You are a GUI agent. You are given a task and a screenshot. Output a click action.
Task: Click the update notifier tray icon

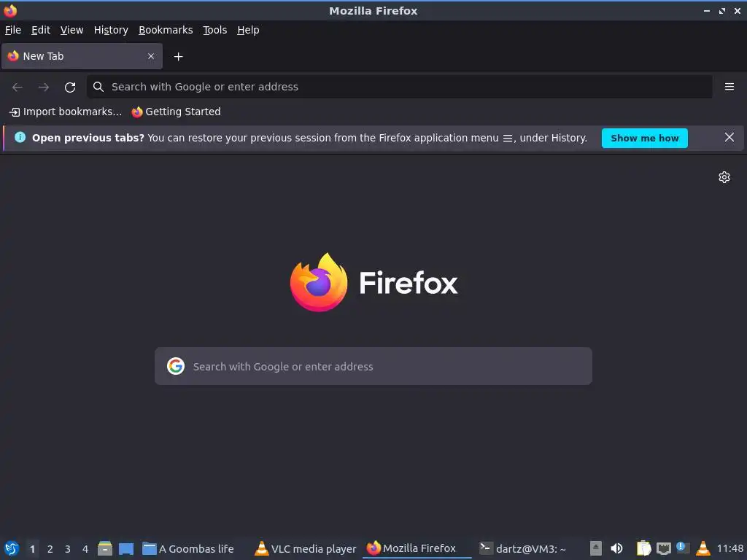683,548
